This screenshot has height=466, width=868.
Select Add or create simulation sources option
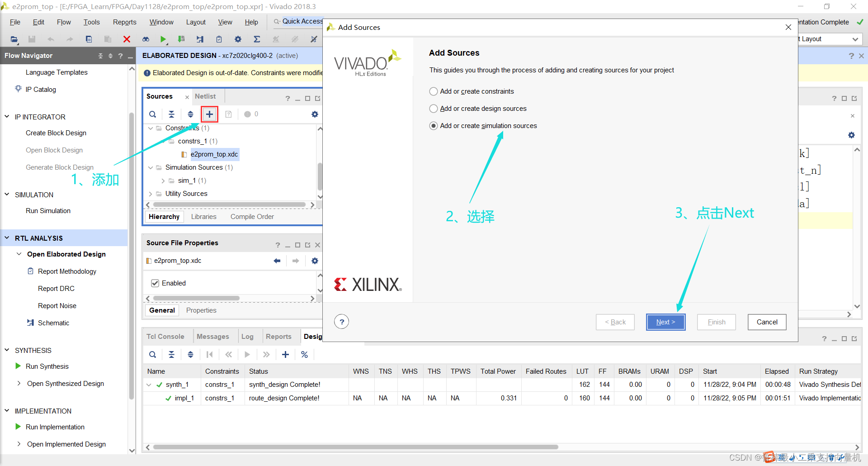click(x=433, y=126)
